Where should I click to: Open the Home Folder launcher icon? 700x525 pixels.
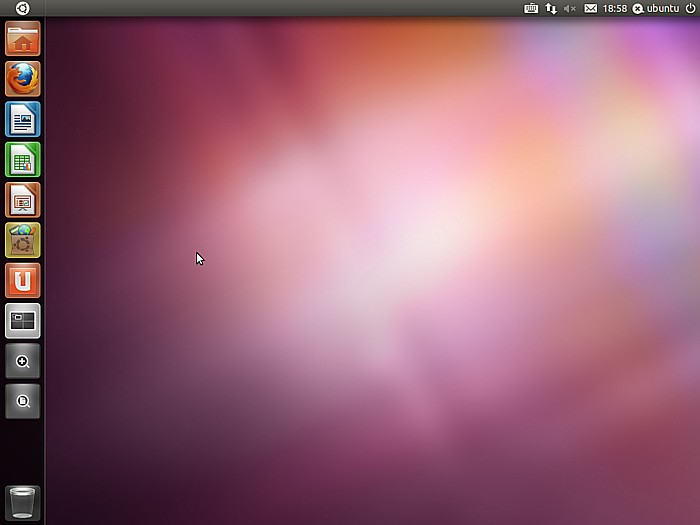pyautogui.click(x=23, y=39)
